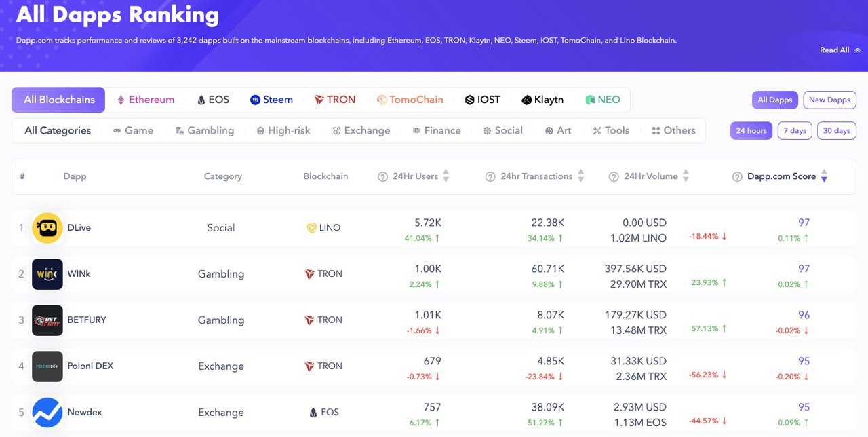Open the DLive dapp logo

47,228
